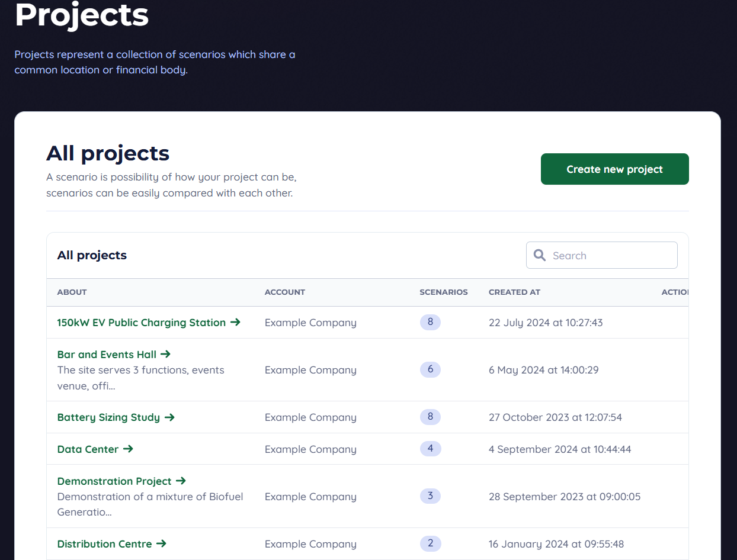Open the Demonstration Project link
Image resolution: width=737 pixels, height=560 pixels.
[114, 481]
